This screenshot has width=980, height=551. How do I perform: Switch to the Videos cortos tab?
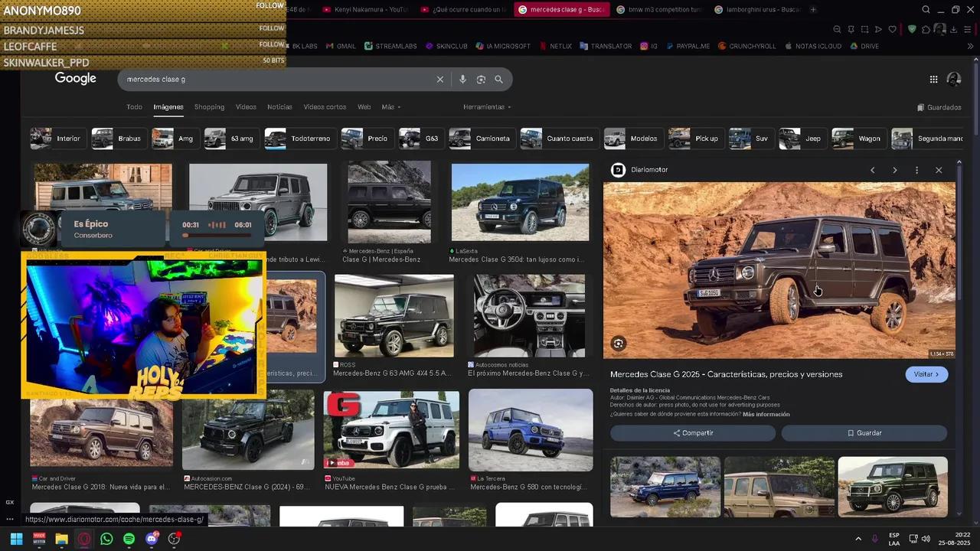click(325, 107)
